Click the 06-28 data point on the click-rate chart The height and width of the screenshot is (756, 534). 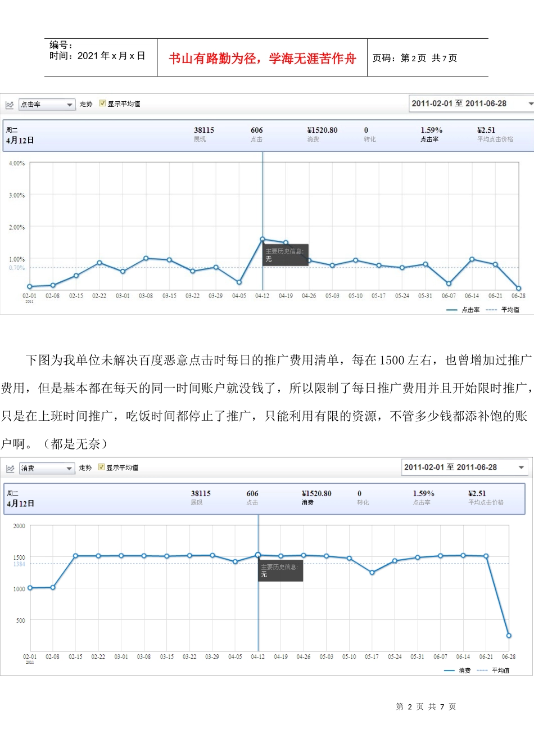tap(518, 288)
